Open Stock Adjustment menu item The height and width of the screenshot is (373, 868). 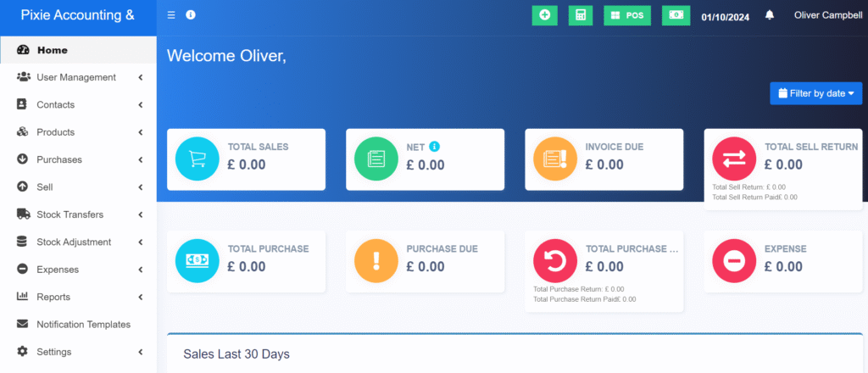[x=78, y=242]
